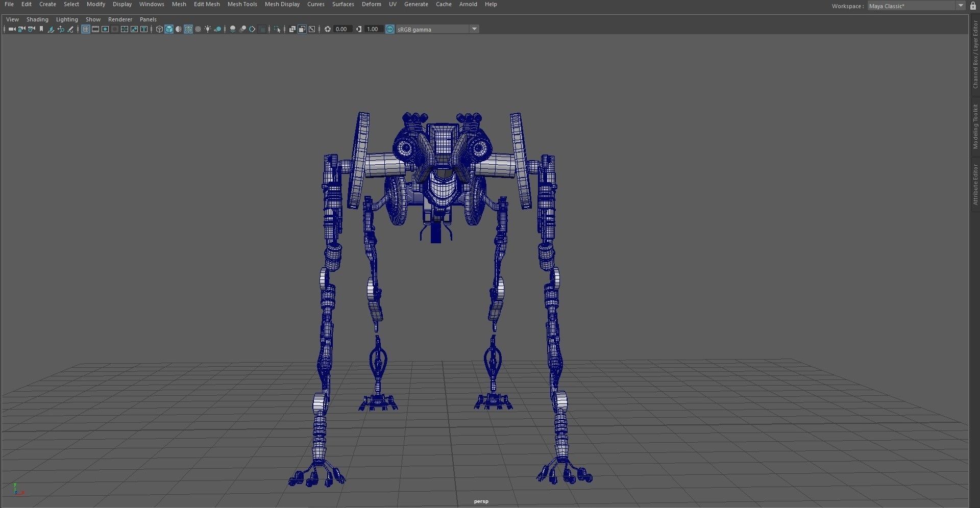Image resolution: width=980 pixels, height=508 pixels.
Task: Toggle the Textured checker icon
Action: pos(198,29)
